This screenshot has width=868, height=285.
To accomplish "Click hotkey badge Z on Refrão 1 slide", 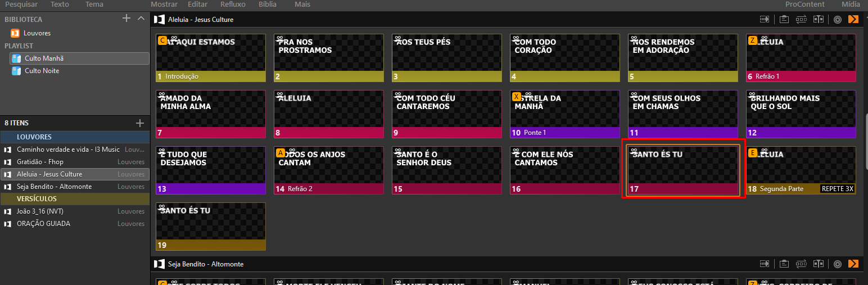I will pyautogui.click(x=753, y=40).
